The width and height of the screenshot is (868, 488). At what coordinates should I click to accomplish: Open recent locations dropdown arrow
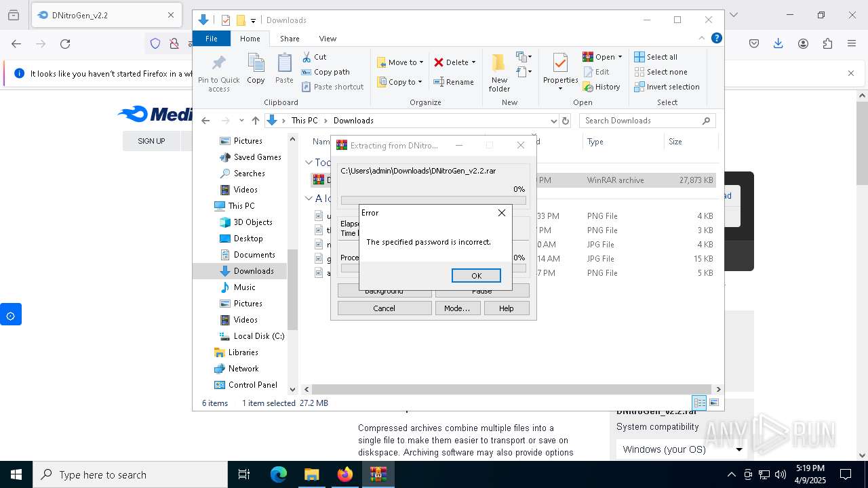[241, 121]
